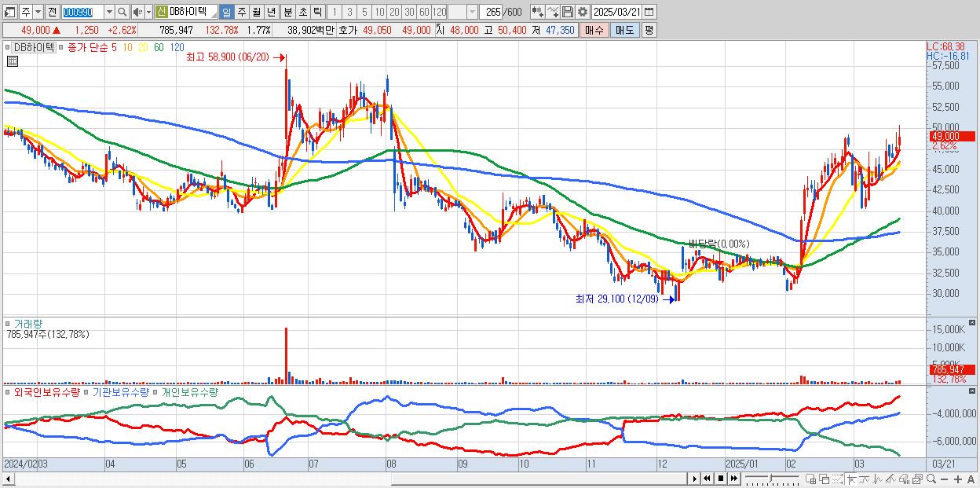
Task: Click the add candlestick indicator icon
Action: pos(538,13)
